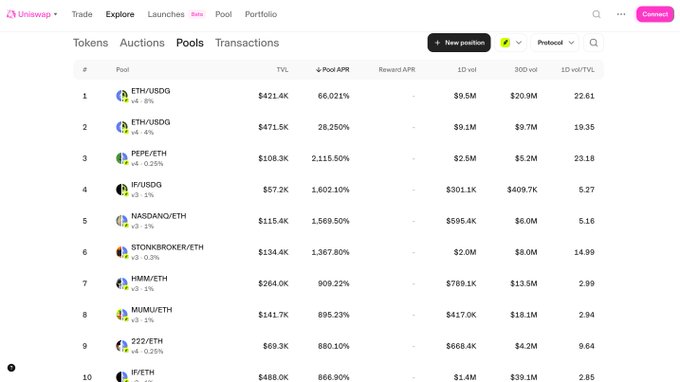Switch to the Tokens tab
This screenshot has height=382, width=680.
pyautogui.click(x=90, y=43)
